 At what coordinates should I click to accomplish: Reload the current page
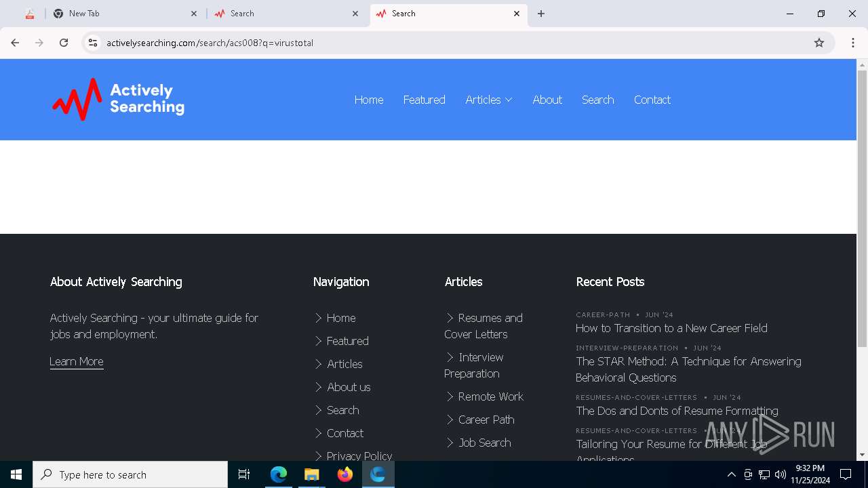pyautogui.click(x=64, y=43)
